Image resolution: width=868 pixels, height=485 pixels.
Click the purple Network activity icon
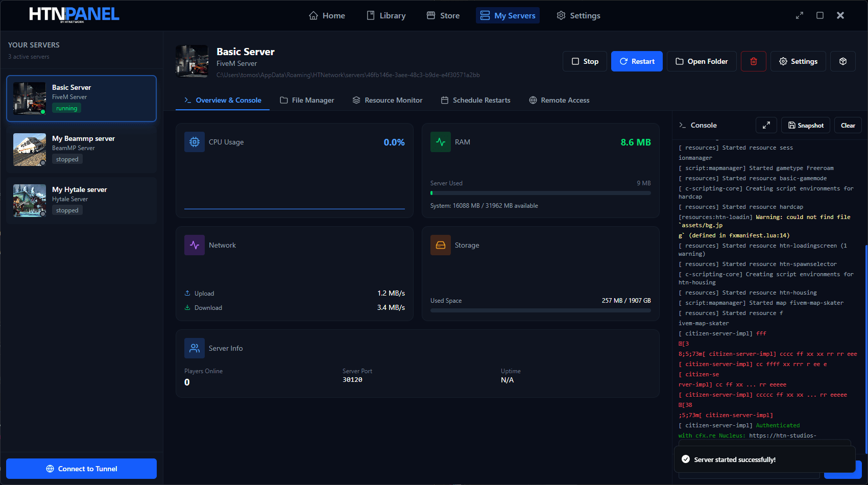(x=195, y=245)
